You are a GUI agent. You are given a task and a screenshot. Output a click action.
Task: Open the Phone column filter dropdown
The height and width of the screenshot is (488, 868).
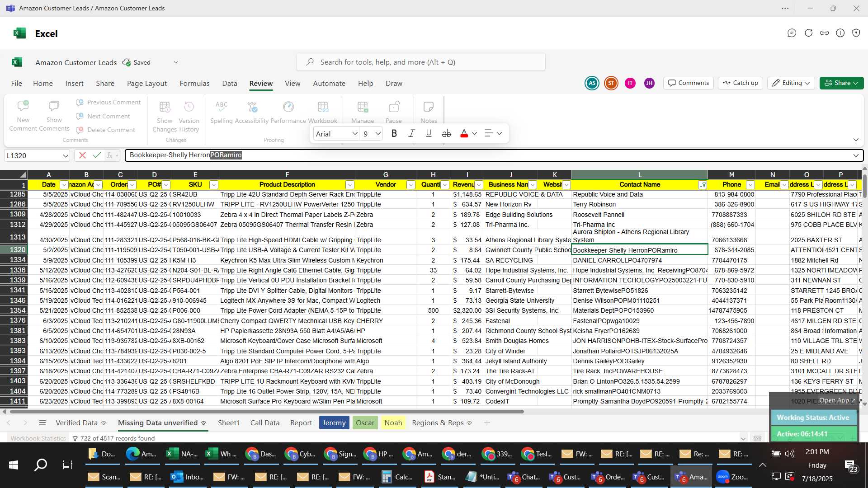coord(750,185)
